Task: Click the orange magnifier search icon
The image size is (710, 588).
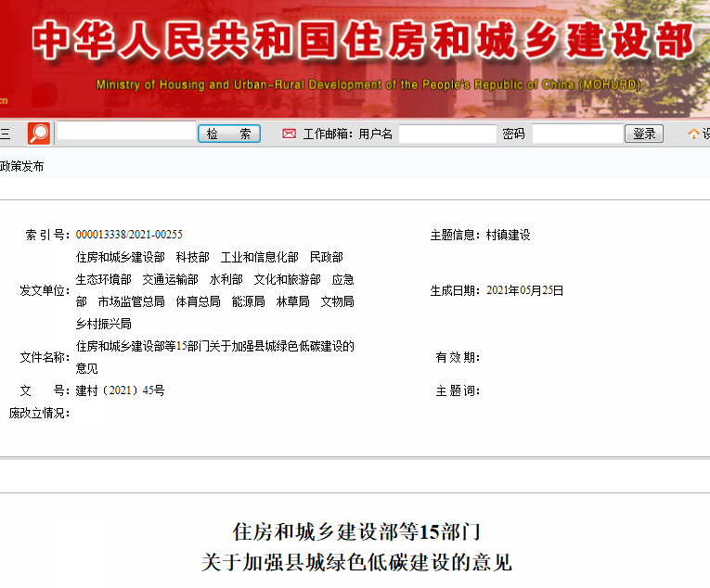Action: [39, 134]
